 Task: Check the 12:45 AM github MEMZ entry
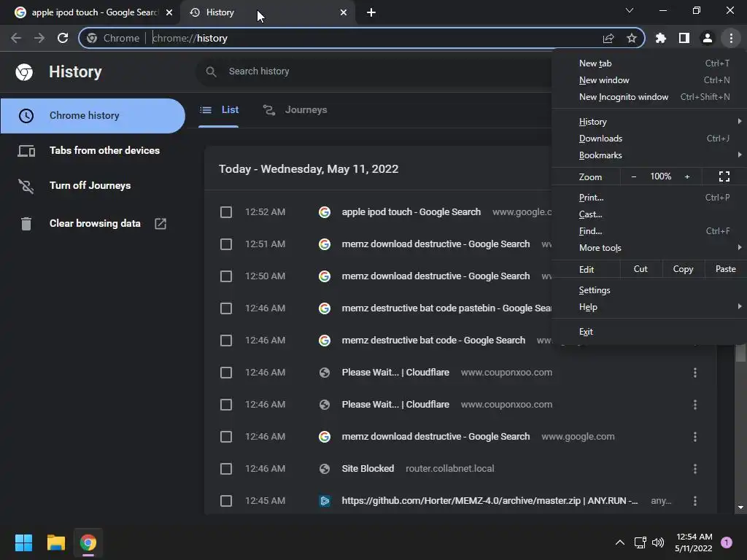(226, 501)
